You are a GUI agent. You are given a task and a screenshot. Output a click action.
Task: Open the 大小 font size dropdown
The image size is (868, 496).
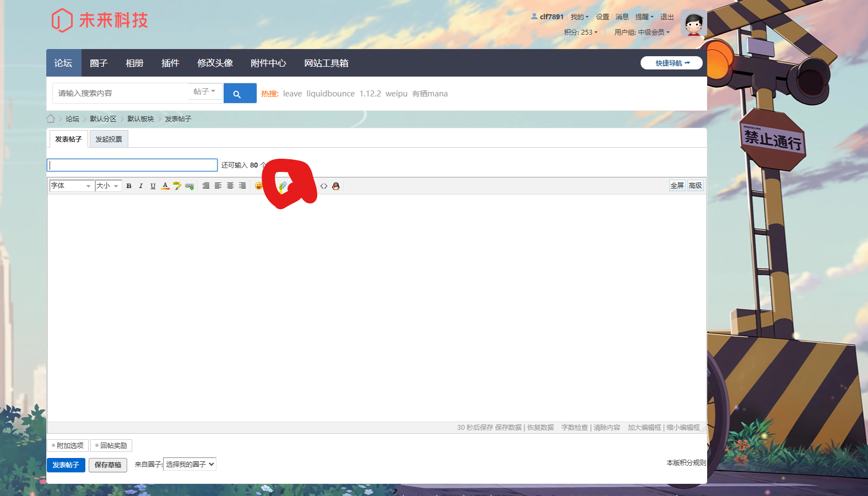108,186
